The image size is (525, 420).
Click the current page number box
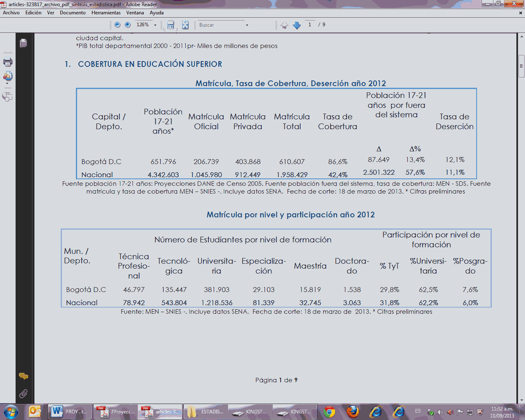coord(310,25)
